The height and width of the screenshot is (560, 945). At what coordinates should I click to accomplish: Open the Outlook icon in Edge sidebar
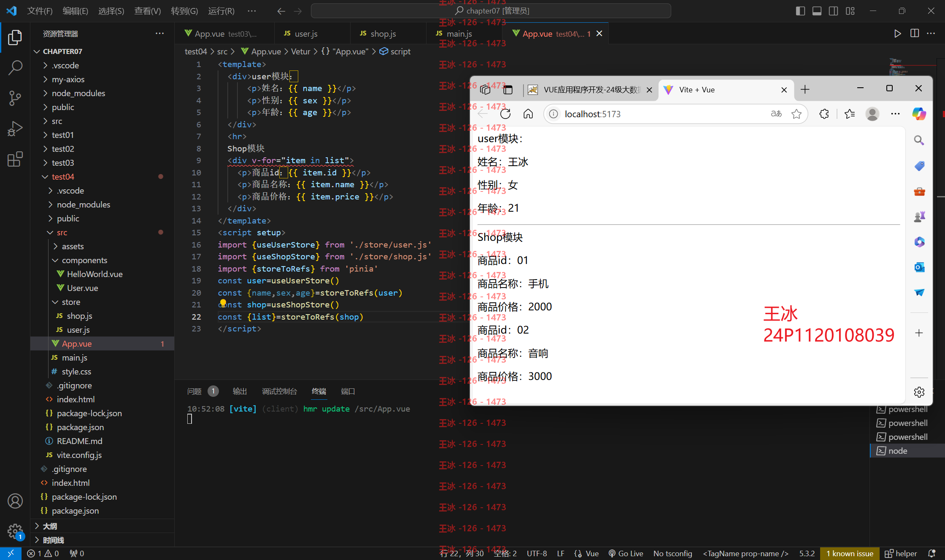click(919, 267)
